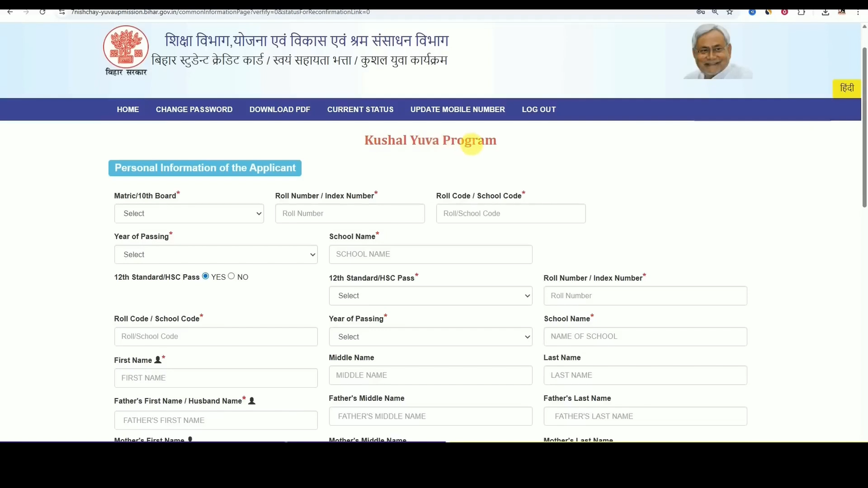Open the CURRENT STATUS menu item
Image resolution: width=868 pixels, height=488 pixels.
pyautogui.click(x=360, y=109)
